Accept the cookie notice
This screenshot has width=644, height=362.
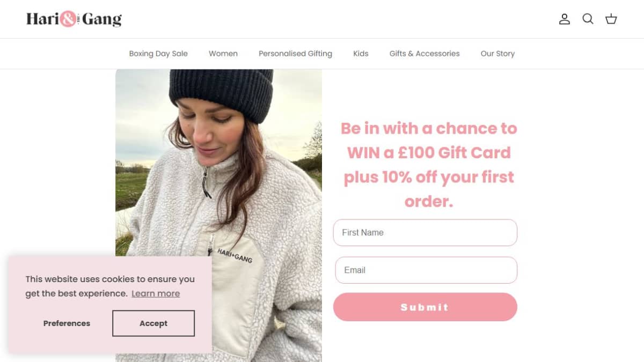point(153,323)
